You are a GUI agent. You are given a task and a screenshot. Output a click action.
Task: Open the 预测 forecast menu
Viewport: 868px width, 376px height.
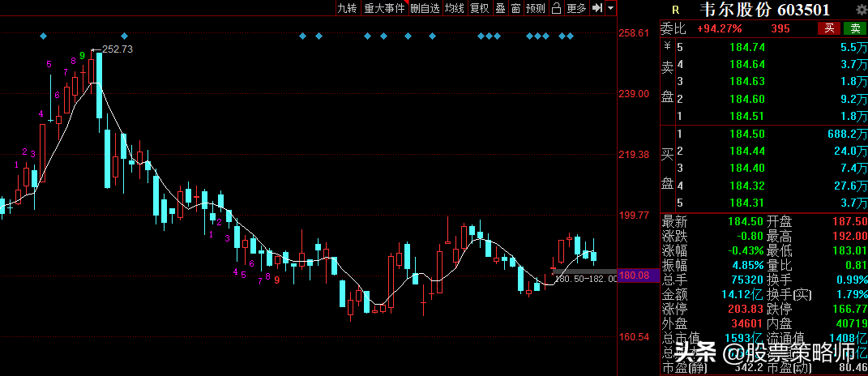point(536,8)
